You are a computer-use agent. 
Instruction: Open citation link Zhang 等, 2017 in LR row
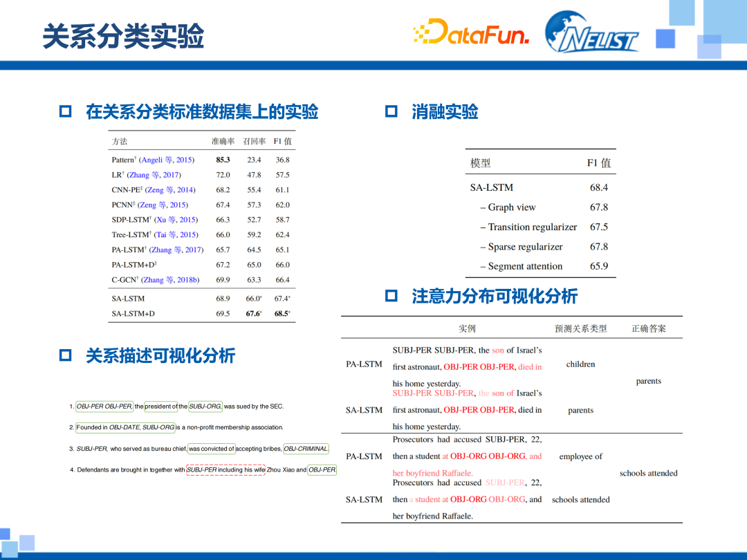tap(154, 175)
